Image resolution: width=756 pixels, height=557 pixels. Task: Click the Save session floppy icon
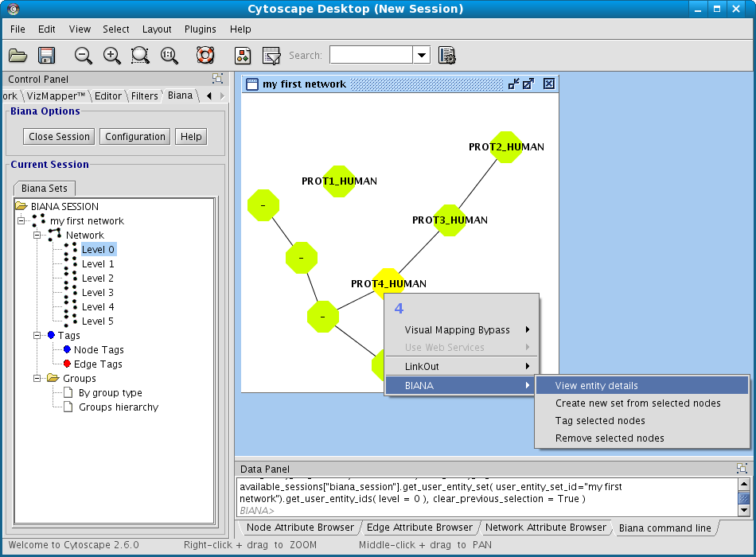46,56
